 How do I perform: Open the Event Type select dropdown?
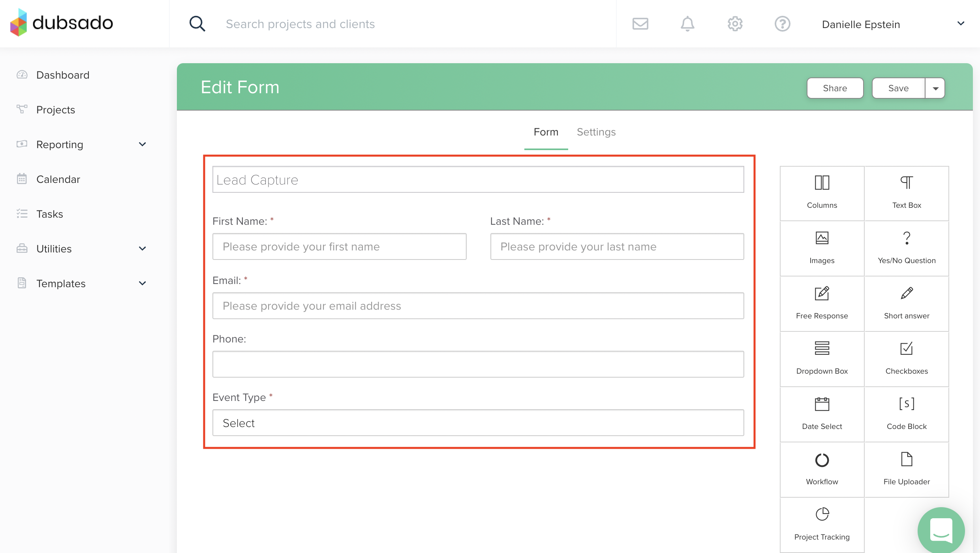(478, 423)
